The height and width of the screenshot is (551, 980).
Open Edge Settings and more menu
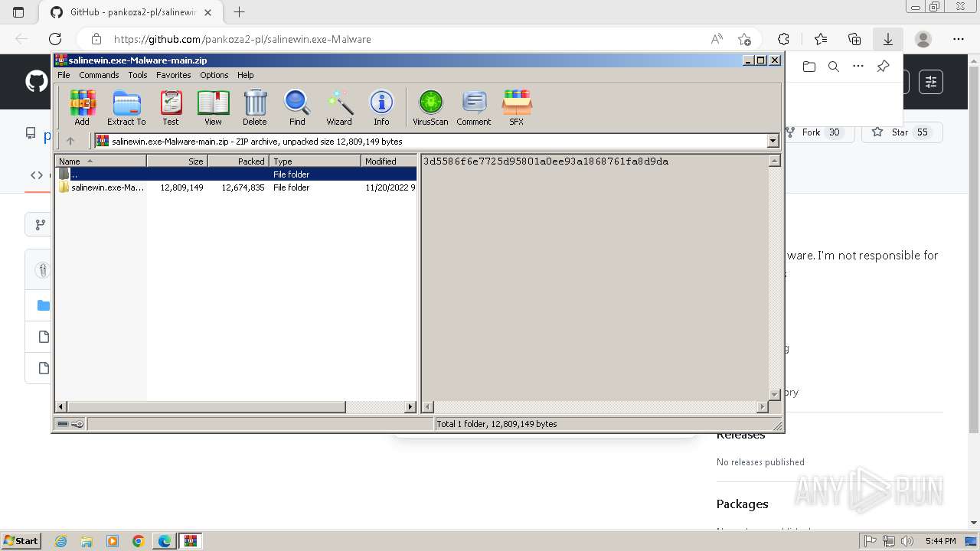tap(959, 39)
